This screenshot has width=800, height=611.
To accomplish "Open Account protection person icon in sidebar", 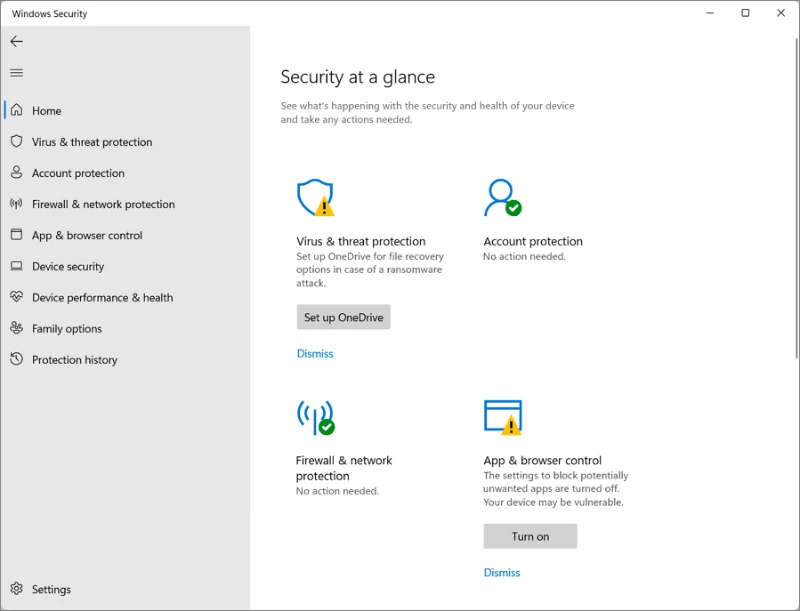I will coord(16,172).
